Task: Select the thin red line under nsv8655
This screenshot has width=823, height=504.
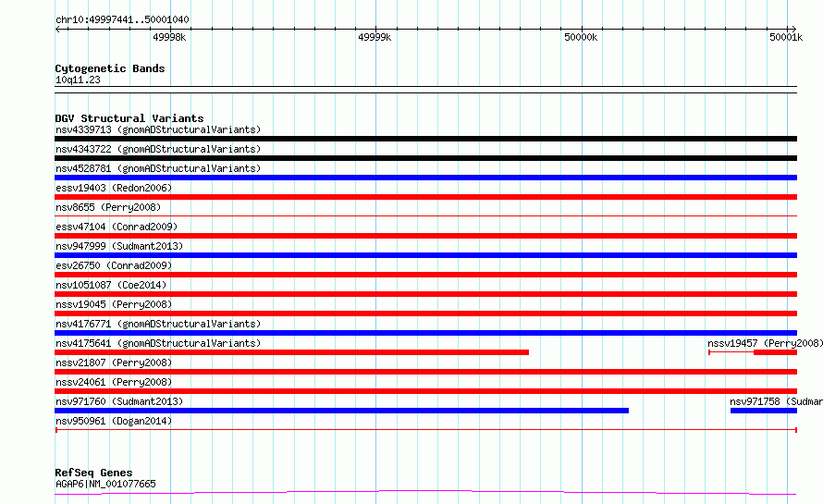Action: [x=425, y=215]
